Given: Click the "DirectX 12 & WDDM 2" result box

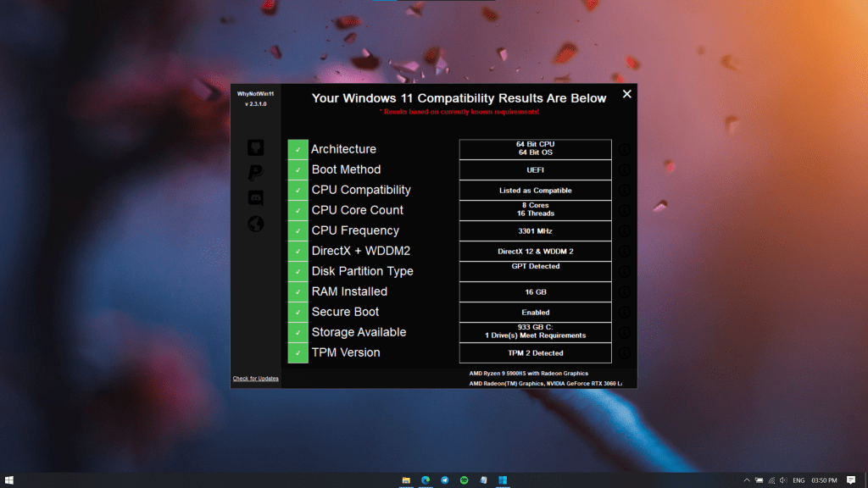Looking at the screenshot, I should tap(536, 251).
